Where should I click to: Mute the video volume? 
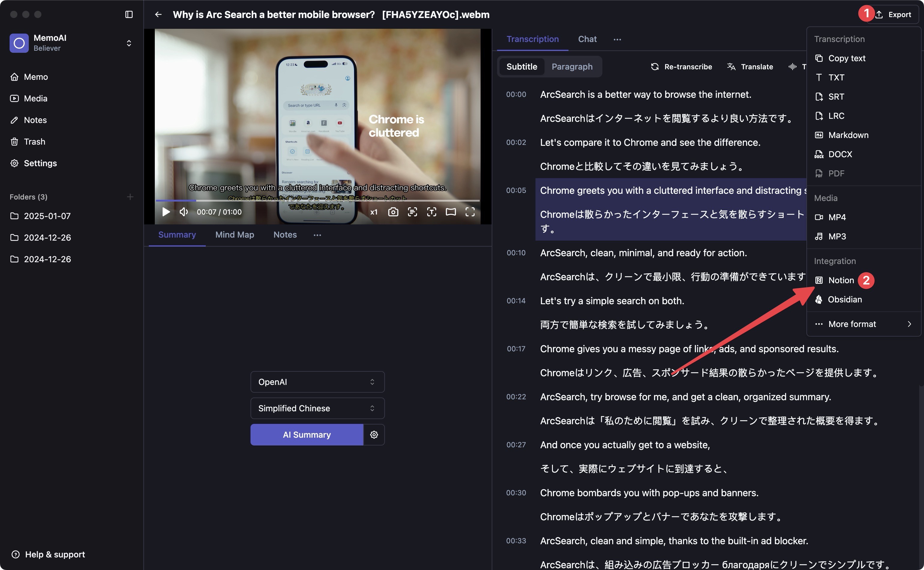click(184, 212)
